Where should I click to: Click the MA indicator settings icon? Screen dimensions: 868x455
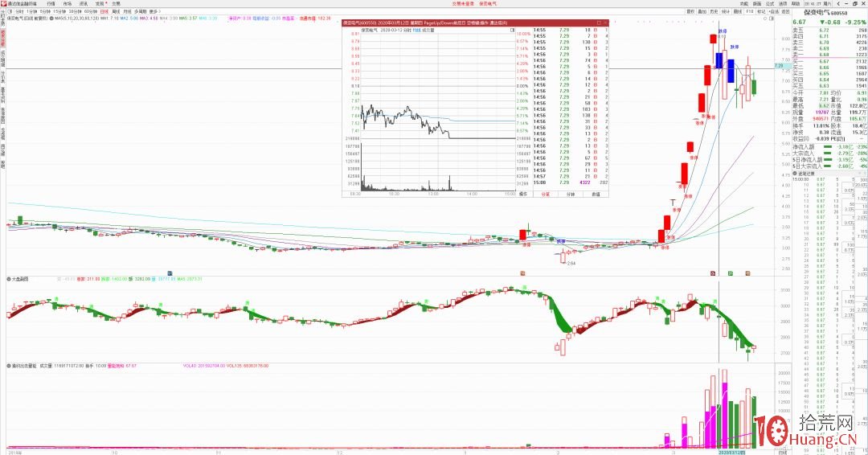51,18
